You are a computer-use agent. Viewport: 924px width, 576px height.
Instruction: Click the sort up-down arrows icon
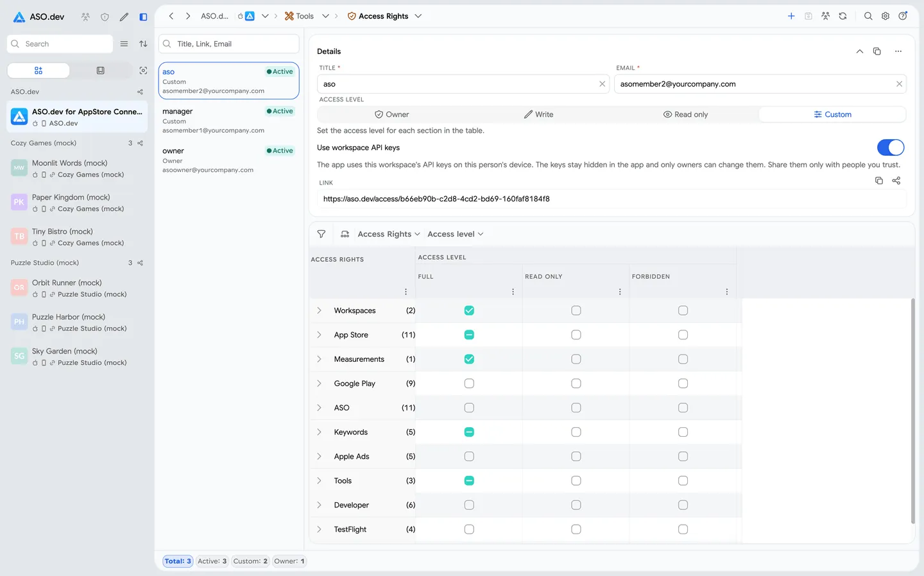click(x=143, y=44)
